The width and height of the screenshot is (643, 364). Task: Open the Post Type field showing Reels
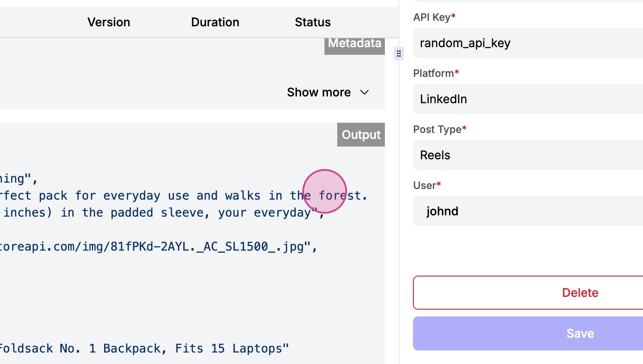(527, 155)
